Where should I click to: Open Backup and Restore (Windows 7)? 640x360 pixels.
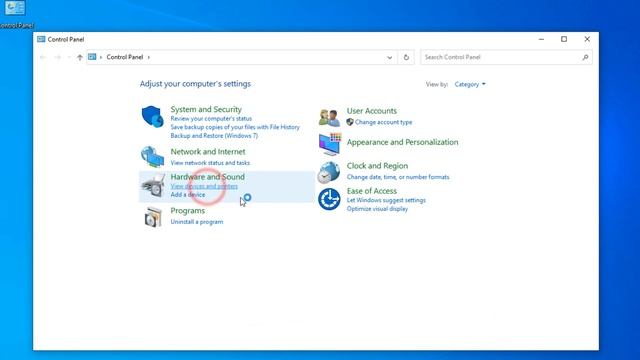pyautogui.click(x=214, y=136)
